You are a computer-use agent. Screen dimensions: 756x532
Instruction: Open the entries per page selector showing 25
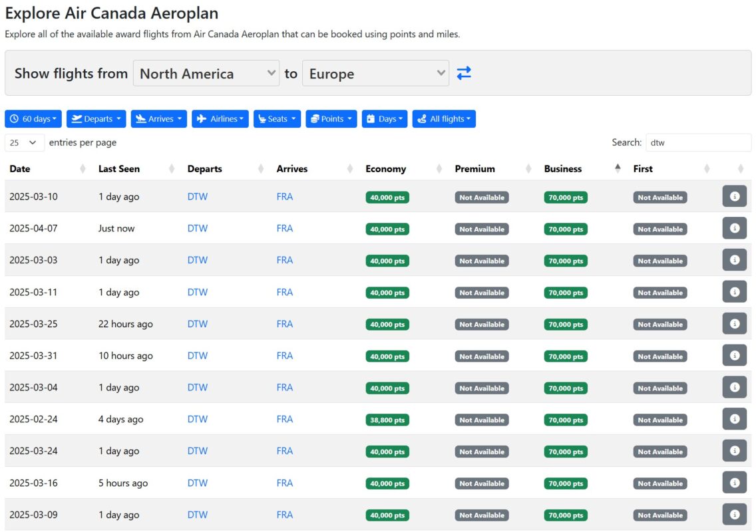click(x=25, y=142)
